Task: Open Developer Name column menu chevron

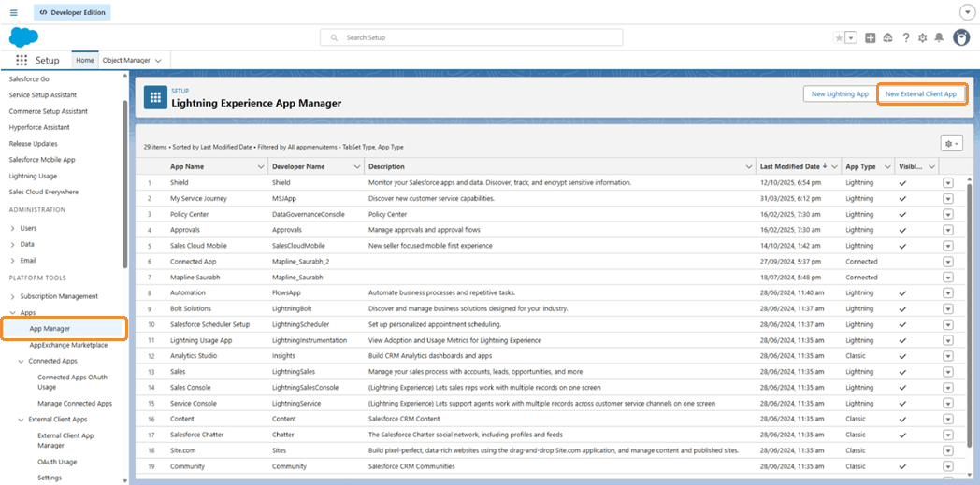Action: click(x=357, y=166)
